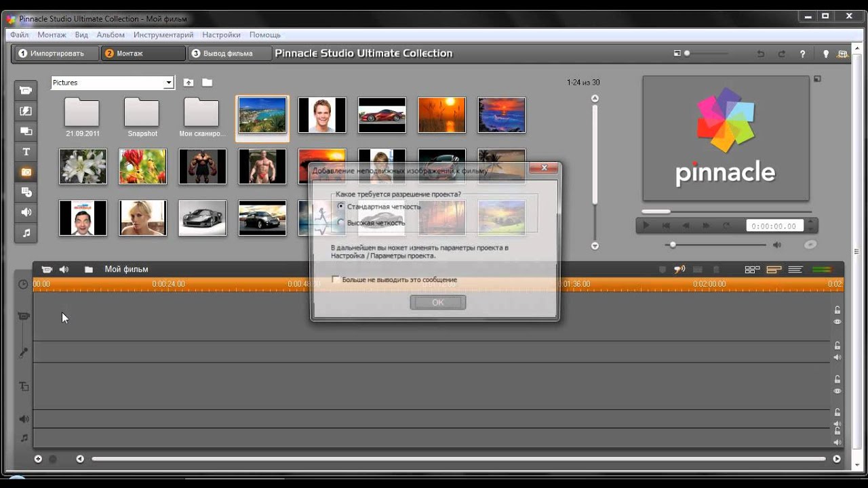Toggle fullscreen preview icon beside the player
This screenshot has height=488, width=868.
[x=817, y=79]
